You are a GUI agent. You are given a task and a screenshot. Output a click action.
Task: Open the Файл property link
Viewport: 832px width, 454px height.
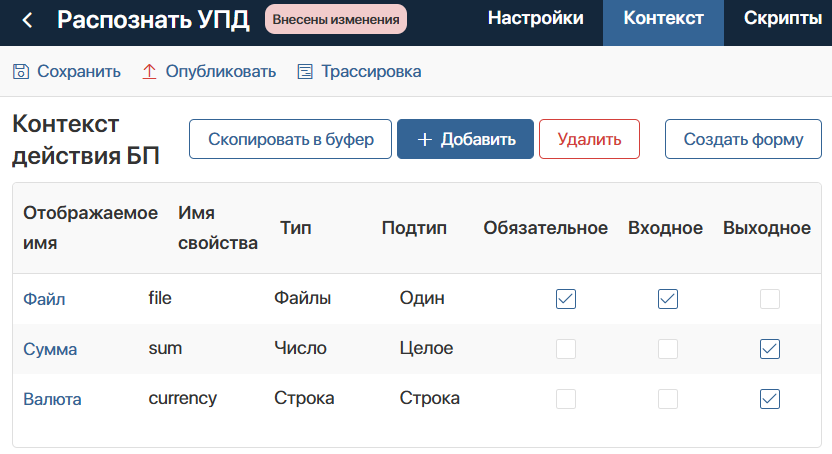tap(44, 299)
